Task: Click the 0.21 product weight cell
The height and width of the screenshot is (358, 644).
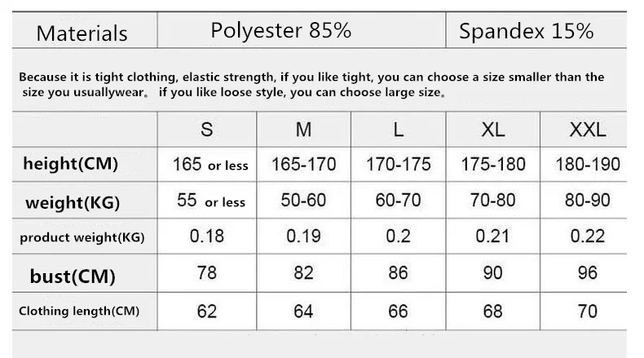Action: (x=493, y=236)
